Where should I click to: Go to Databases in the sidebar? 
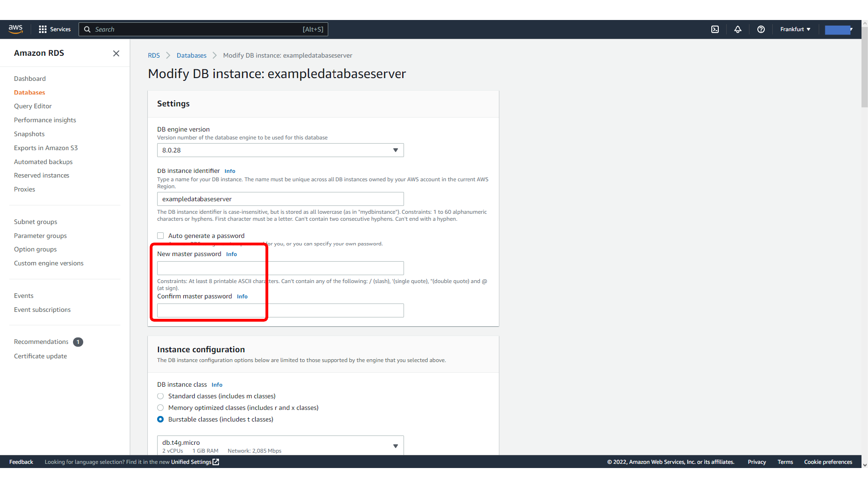click(x=29, y=92)
